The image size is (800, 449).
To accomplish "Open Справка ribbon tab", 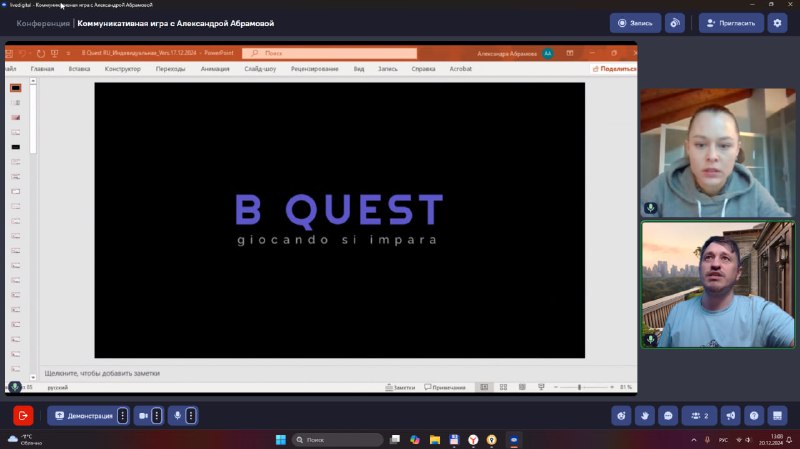I will (x=423, y=69).
